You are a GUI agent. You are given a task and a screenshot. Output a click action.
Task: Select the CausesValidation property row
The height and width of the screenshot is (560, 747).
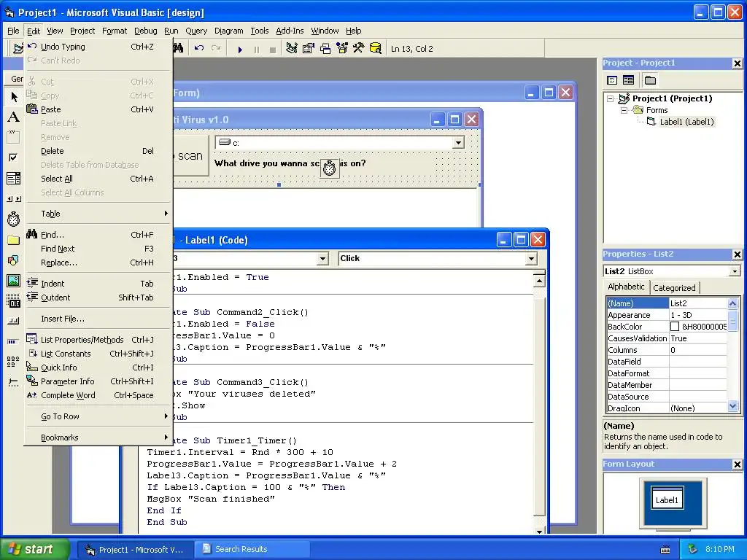point(667,338)
